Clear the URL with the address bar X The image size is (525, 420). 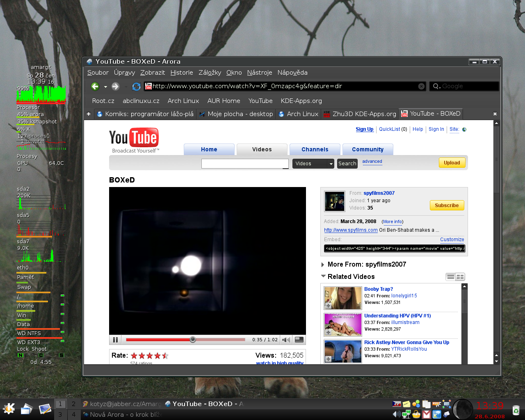pos(421,86)
